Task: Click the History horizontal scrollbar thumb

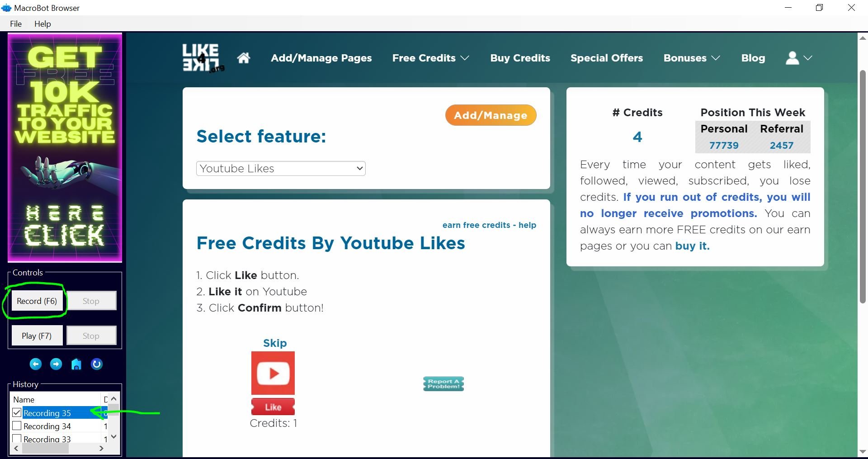Action: pyautogui.click(x=45, y=449)
